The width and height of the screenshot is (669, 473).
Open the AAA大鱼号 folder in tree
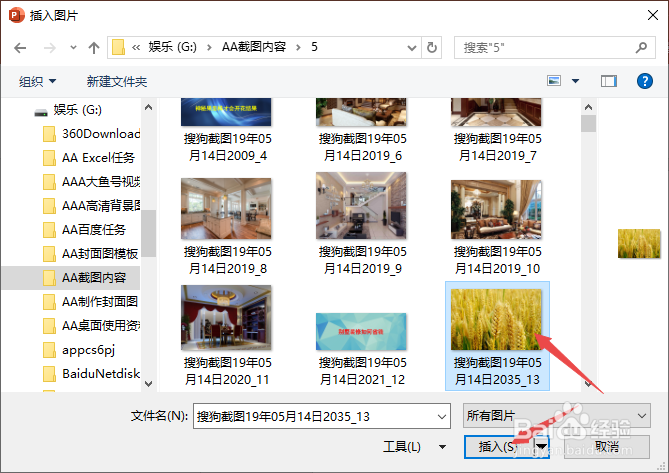tap(91, 182)
